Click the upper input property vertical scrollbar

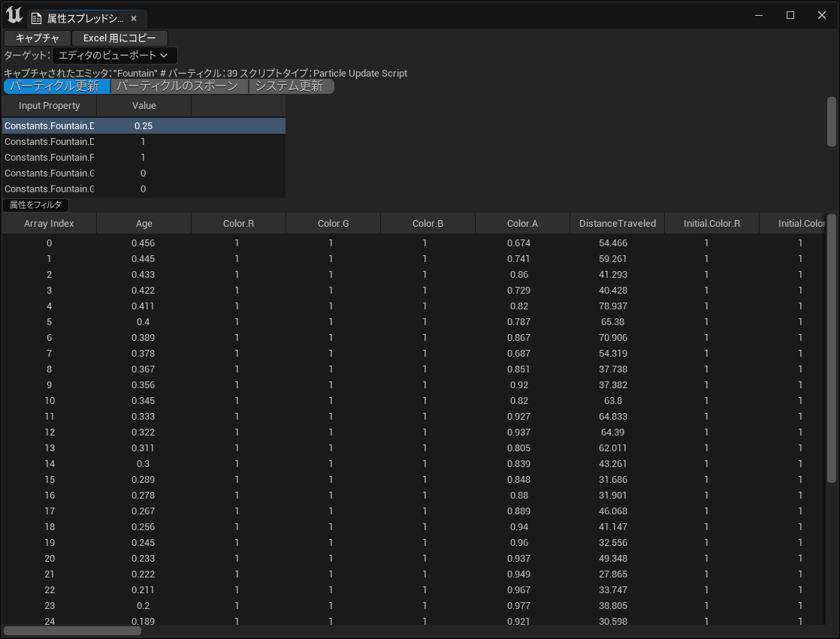[831, 122]
